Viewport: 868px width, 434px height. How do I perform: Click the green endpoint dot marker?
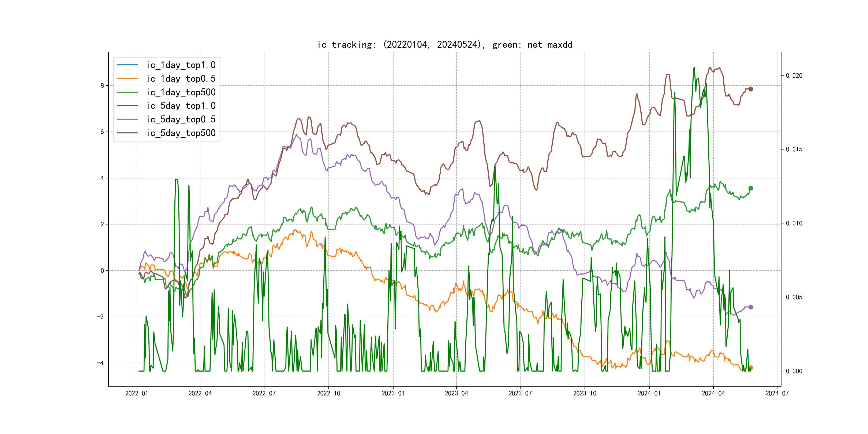(x=751, y=188)
